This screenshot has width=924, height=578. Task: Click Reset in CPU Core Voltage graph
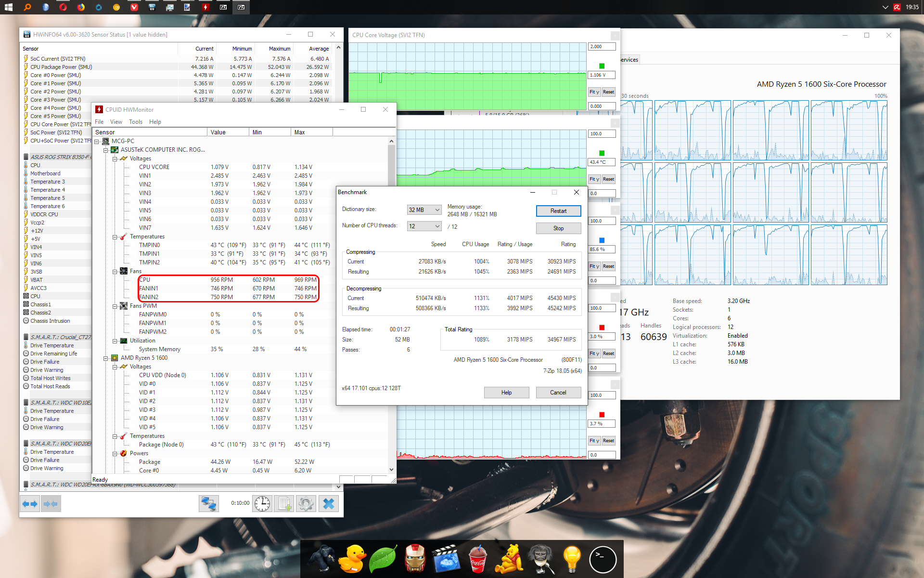pyautogui.click(x=608, y=92)
